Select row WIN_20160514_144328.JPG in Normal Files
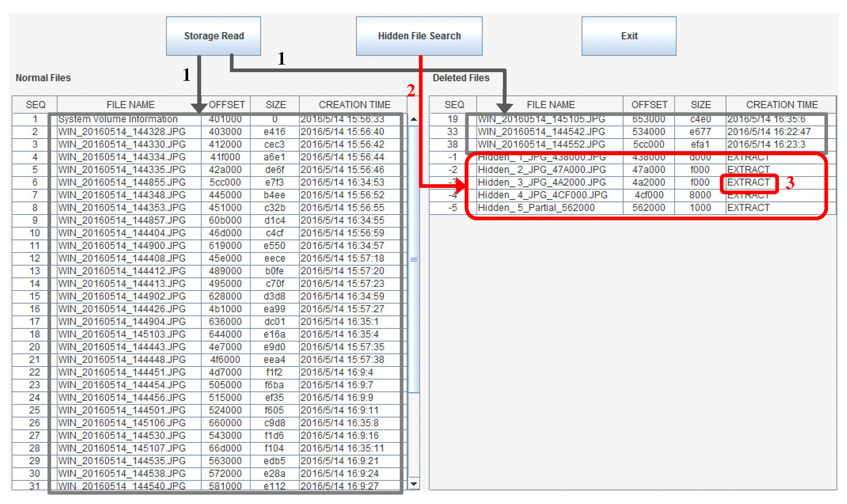Screen dimensions: 847x504 (122, 132)
